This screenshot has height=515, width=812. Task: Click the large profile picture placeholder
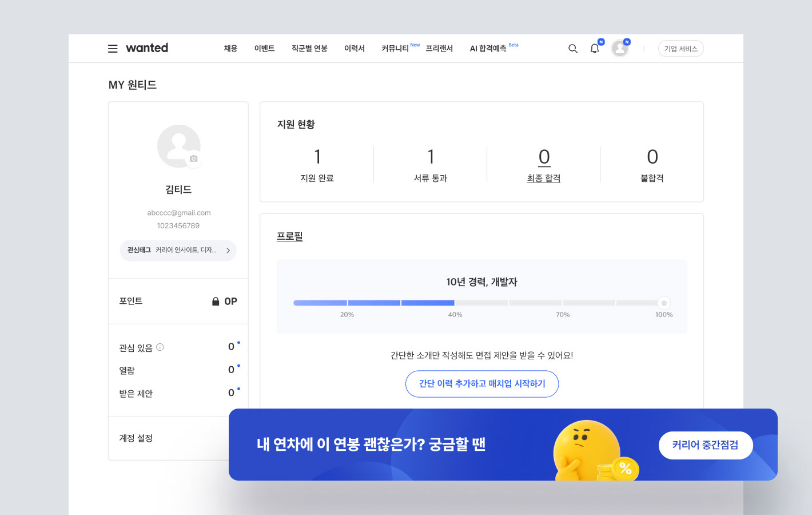[x=178, y=146]
